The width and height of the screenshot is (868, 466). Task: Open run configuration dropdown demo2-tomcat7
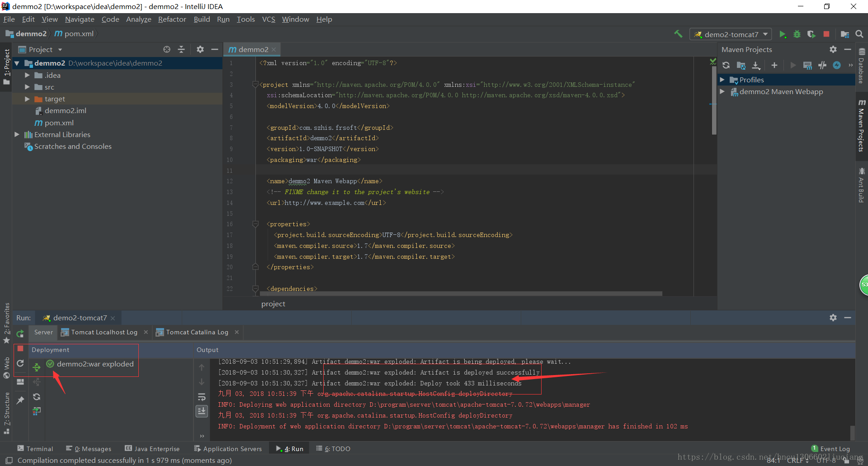(731, 34)
